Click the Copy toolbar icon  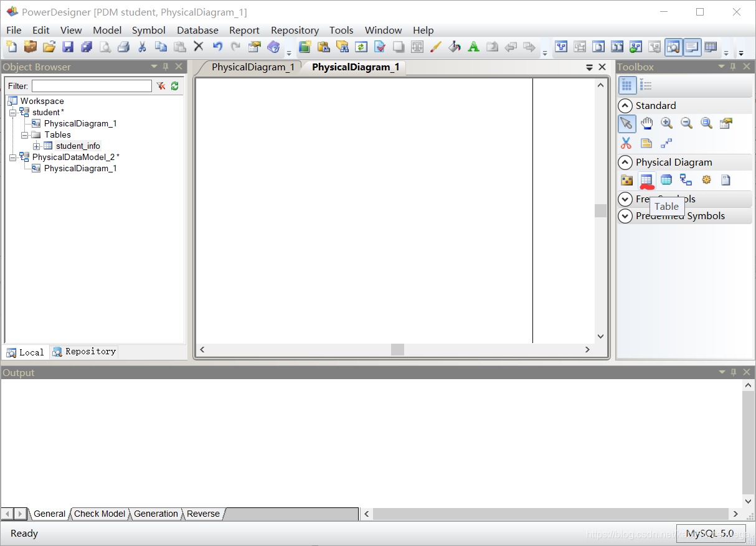tap(161, 47)
